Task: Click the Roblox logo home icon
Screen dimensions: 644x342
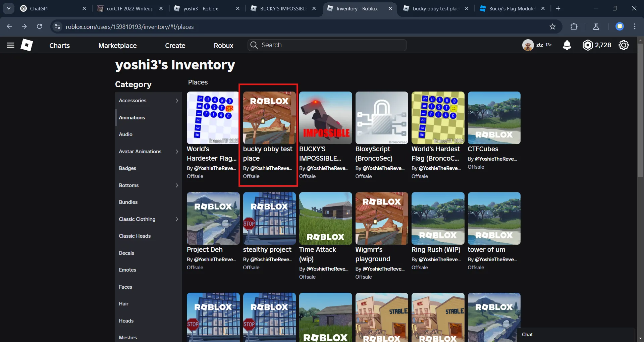Action: pos(26,45)
